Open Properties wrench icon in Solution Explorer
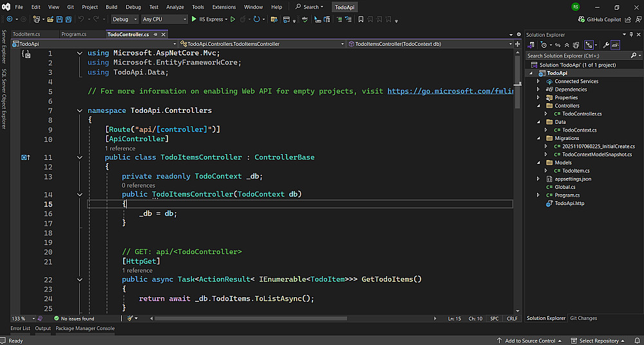This screenshot has width=644, height=345. tap(605, 45)
